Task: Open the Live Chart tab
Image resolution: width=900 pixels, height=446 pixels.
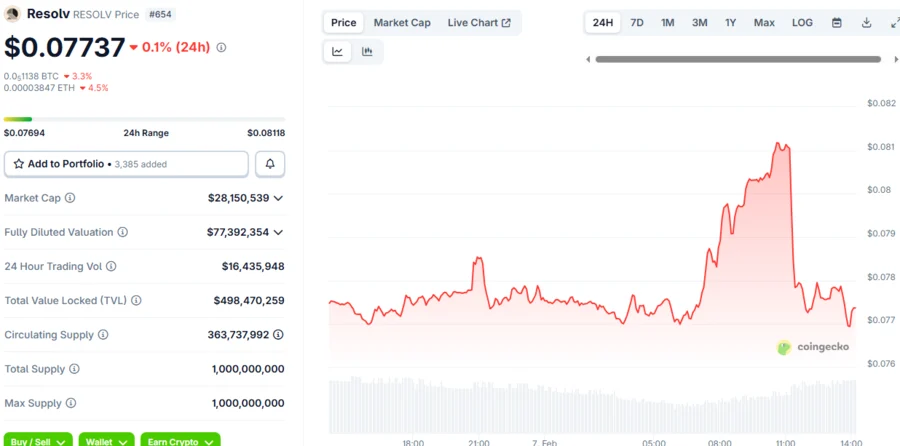Action: click(478, 23)
